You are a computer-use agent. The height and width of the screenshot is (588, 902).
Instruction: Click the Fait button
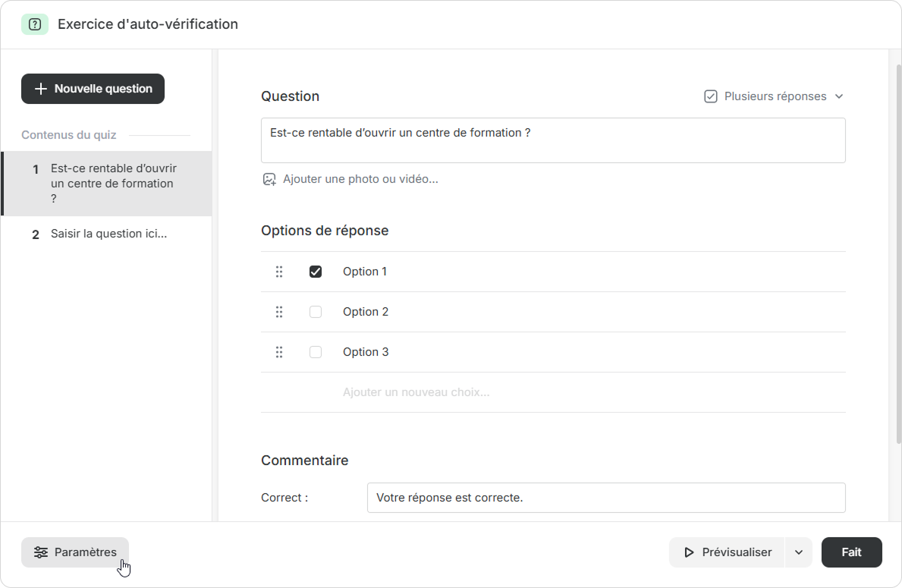coord(851,552)
